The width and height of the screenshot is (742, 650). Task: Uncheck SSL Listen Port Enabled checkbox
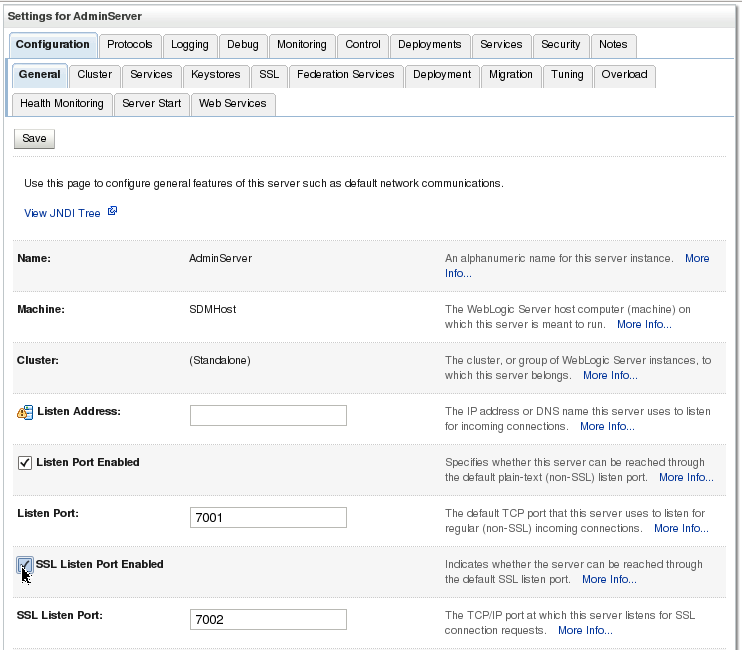click(25, 565)
